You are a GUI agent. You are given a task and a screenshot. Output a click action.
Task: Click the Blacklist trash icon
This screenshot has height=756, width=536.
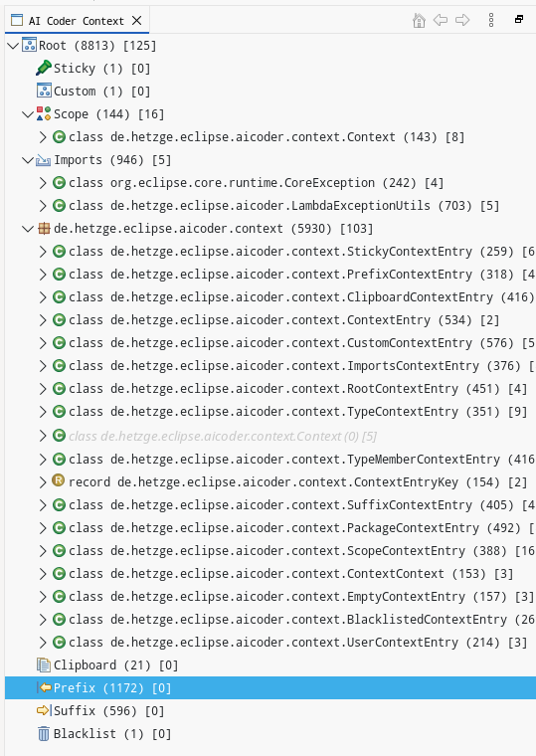point(44,733)
